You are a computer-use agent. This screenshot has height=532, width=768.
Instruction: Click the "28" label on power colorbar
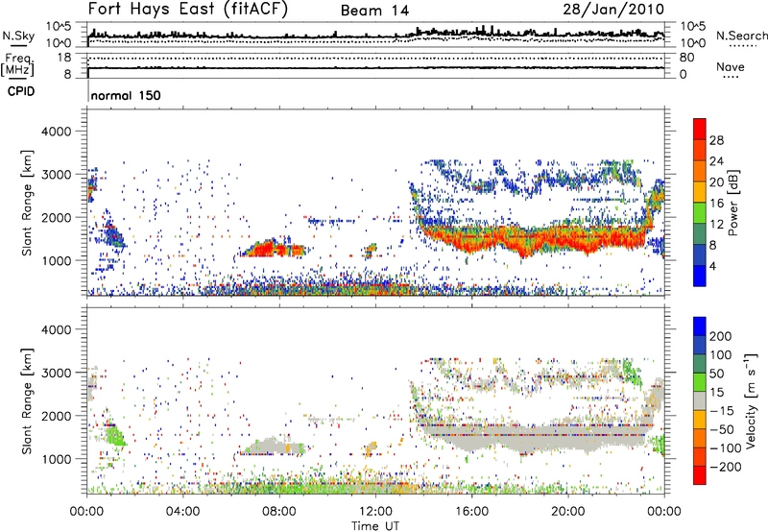click(x=716, y=140)
